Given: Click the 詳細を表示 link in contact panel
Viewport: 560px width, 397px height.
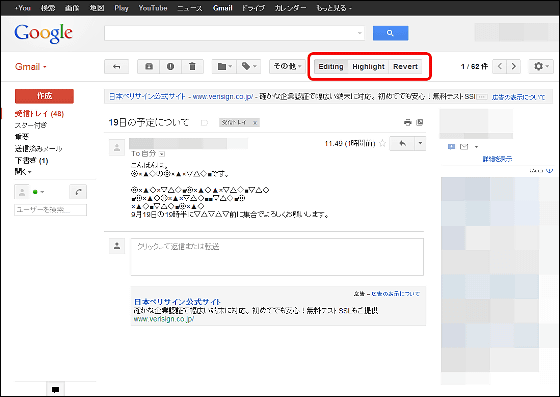Looking at the screenshot, I should [x=497, y=159].
